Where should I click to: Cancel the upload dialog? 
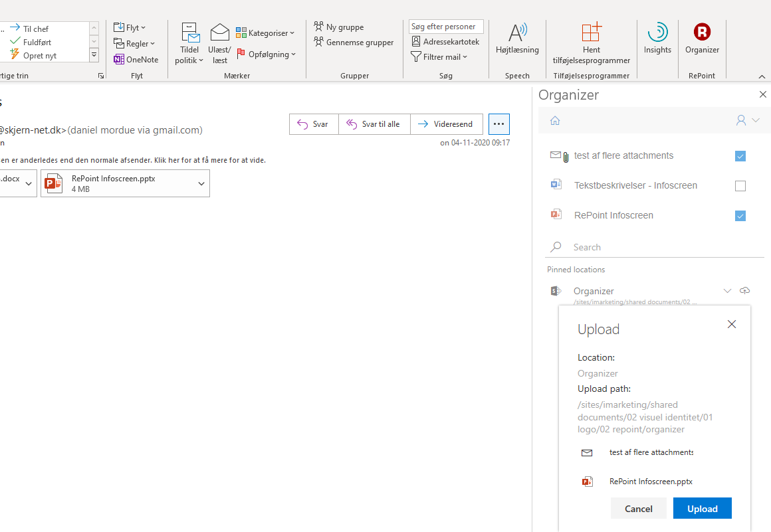click(638, 509)
